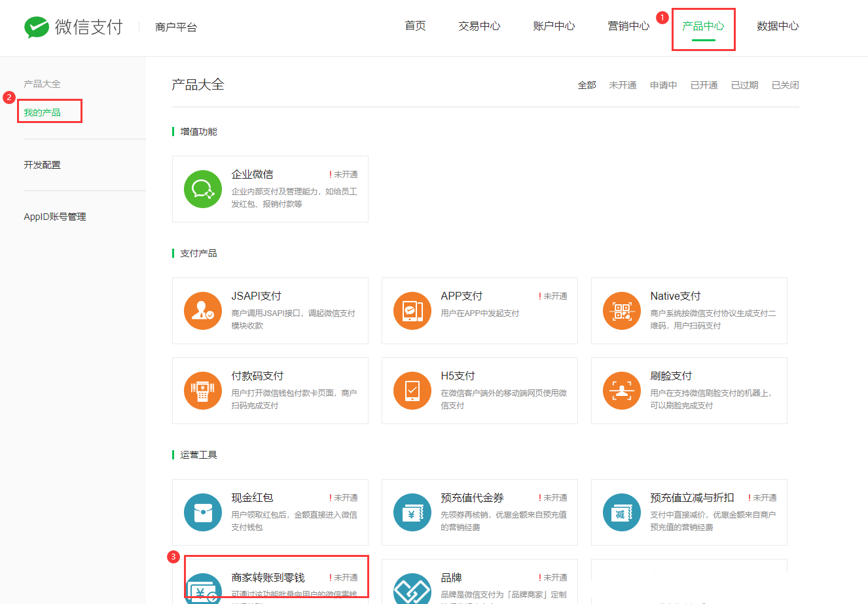The image size is (868, 604).
Task: Click the 刷脸支付 face scan icon
Action: pos(622,391)
